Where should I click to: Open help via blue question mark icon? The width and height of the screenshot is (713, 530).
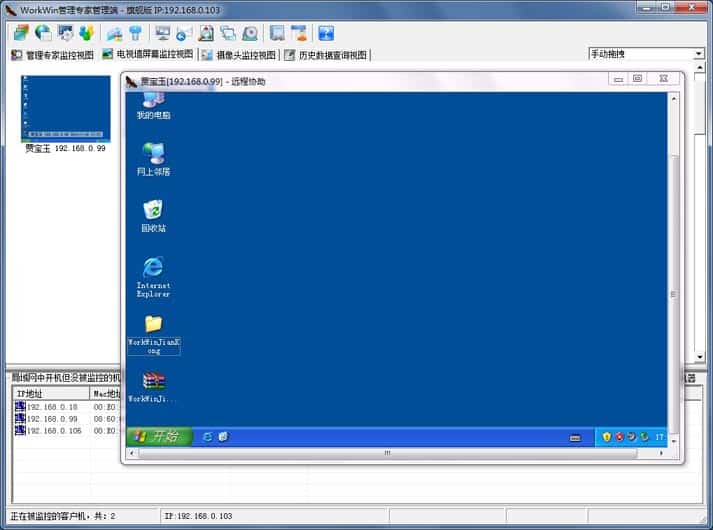tap(326, 33)
